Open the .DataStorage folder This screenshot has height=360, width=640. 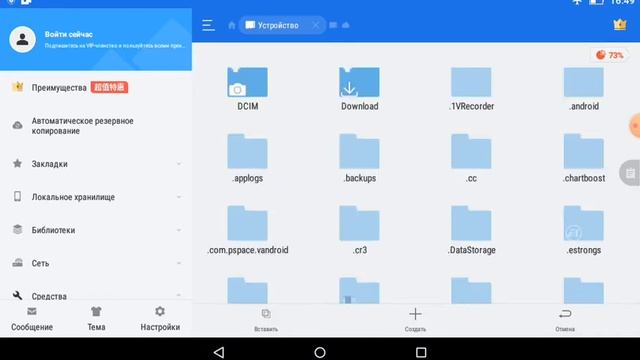[471, 231]
